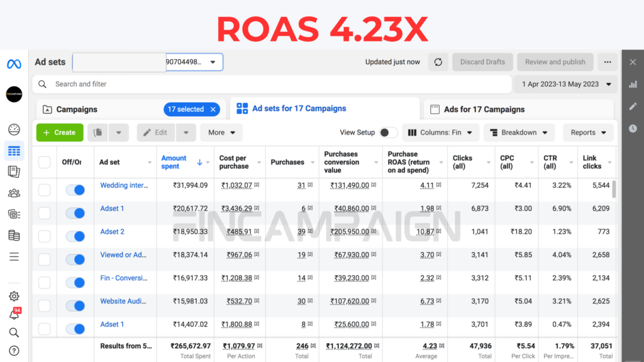Screen dimensions: 644x362
Task: Check the Adset 2 row checkbox
Action: pos(44,236)
